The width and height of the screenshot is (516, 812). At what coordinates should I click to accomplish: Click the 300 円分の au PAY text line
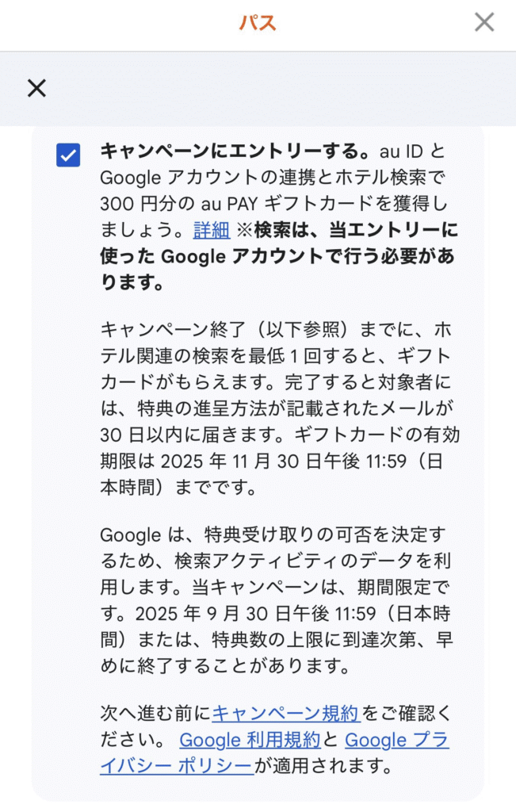pyautogui.click(x=273, y=204)
